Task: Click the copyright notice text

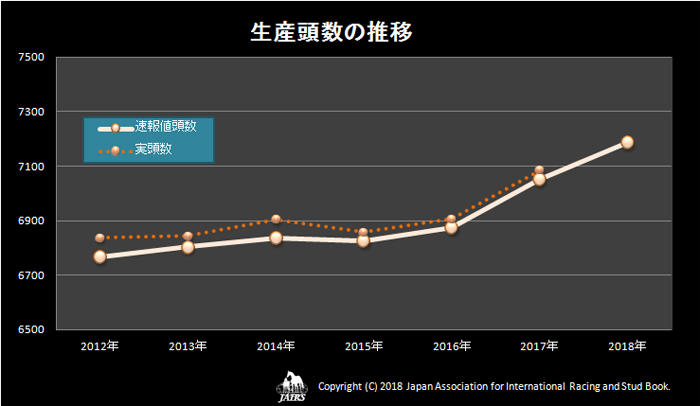Action: coord(494,386)
